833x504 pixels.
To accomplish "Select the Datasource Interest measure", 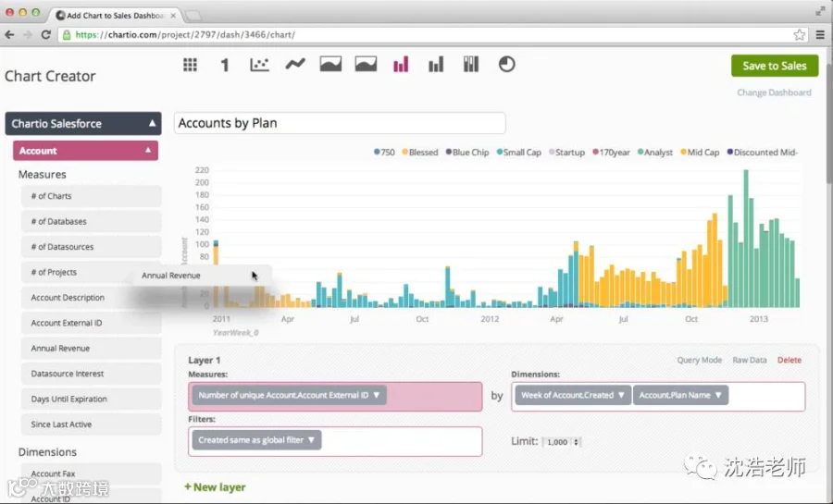I will [x=91, y=374].
